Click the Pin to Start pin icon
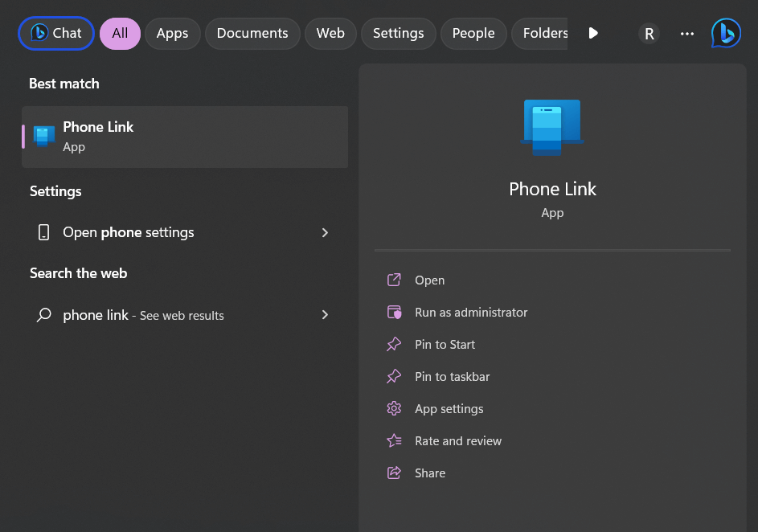758x532 pixels. [394, 344]
